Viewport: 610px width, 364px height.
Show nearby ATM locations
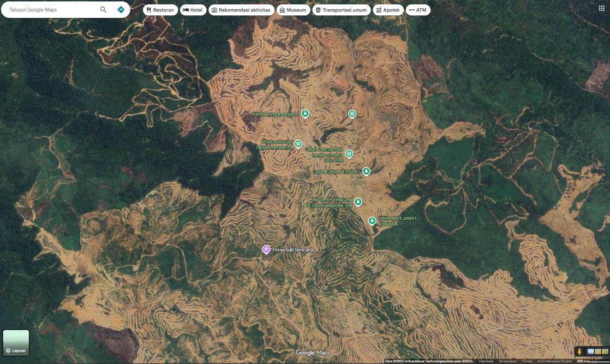[418, 10]
